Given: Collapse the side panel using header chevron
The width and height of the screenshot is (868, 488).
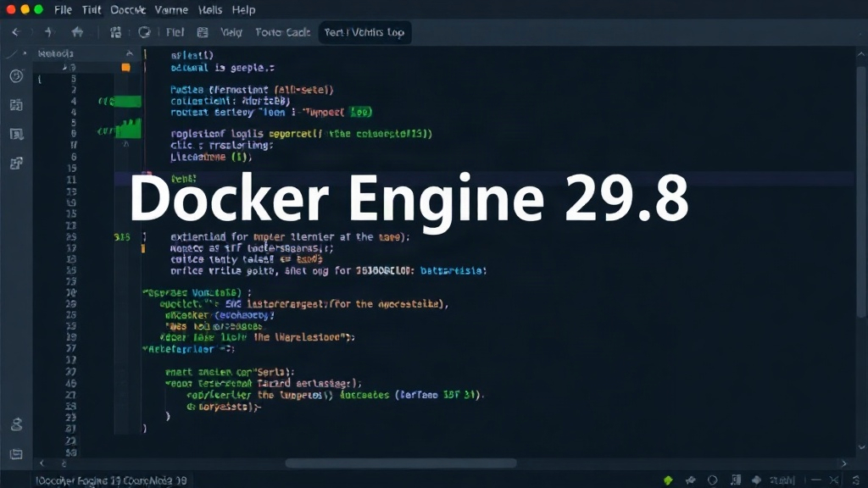Looking at the screenshot, I should tap(130, 53).
